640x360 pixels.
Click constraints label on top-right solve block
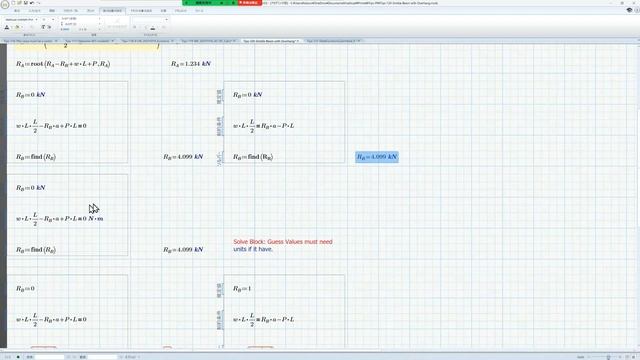point(220,126)
